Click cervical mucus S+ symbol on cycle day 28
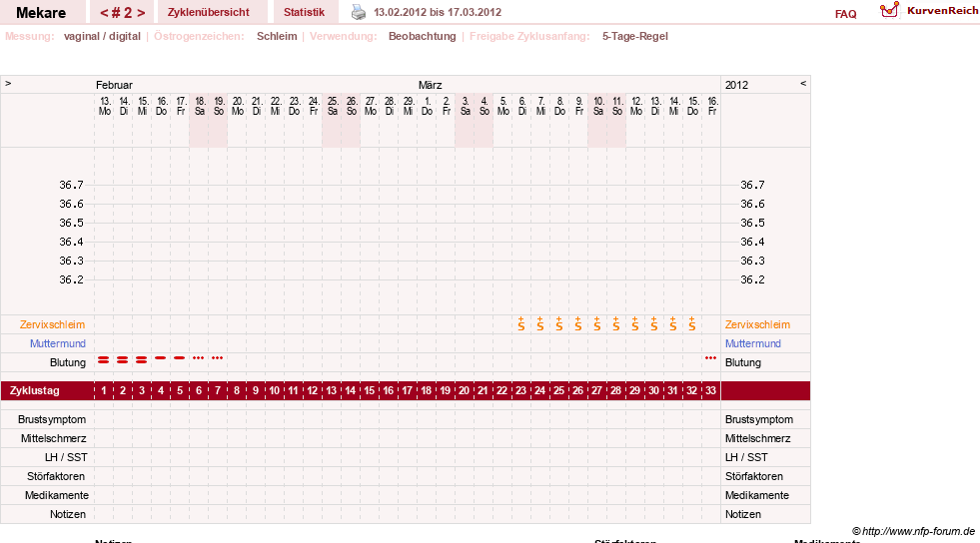The image size is (980, 543). 616,324
